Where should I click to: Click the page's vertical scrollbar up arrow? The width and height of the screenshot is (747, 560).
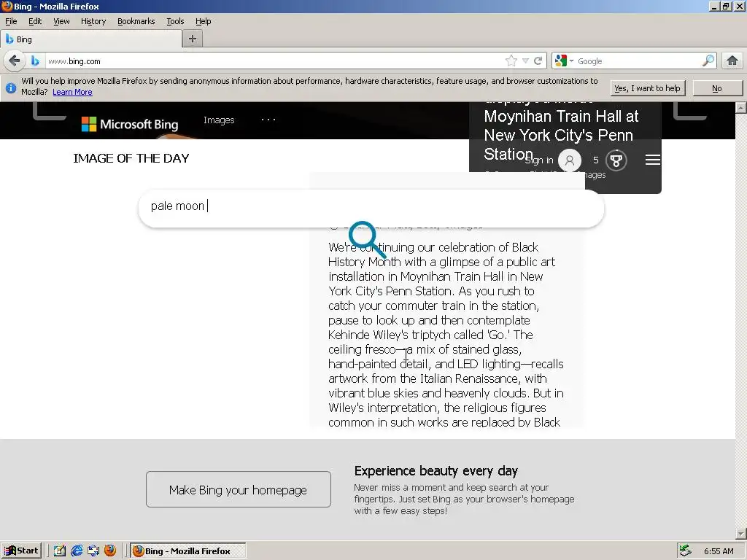click(x=741, y=108)
